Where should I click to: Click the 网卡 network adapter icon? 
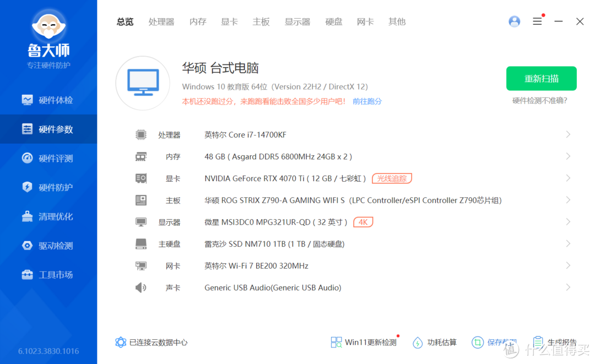141,266
